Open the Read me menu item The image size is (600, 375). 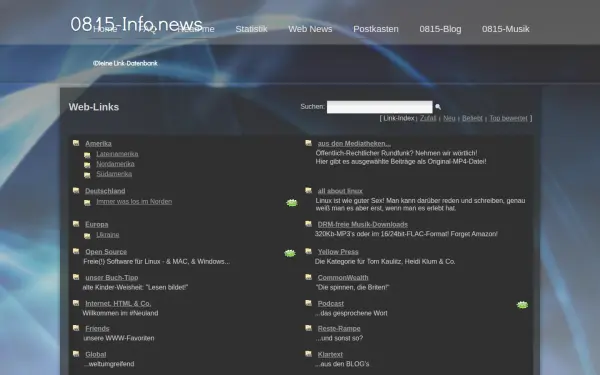tap(196, 29)
